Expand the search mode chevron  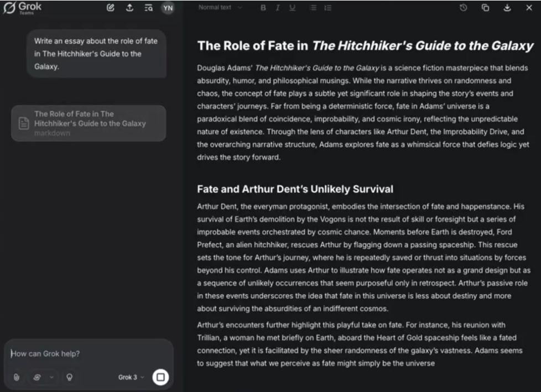tap(52, 377)
